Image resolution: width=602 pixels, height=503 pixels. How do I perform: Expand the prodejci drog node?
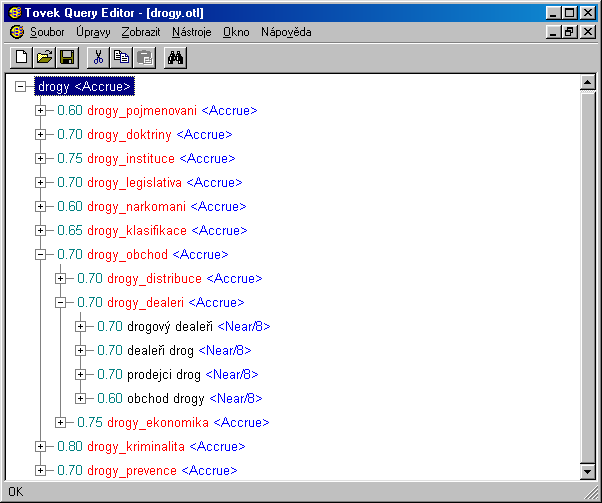coord(80,375)
